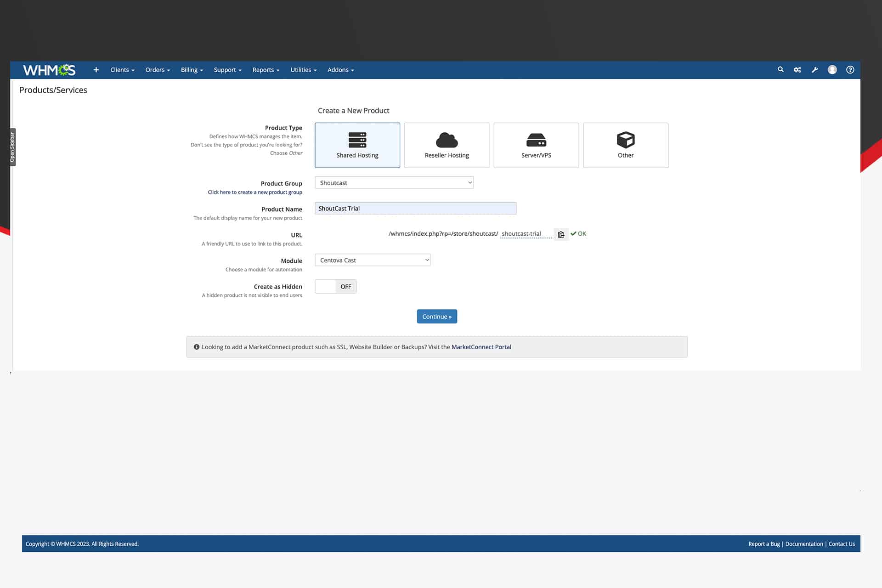
Task: Click the create new product group link
Action: [x=255, y=192]
